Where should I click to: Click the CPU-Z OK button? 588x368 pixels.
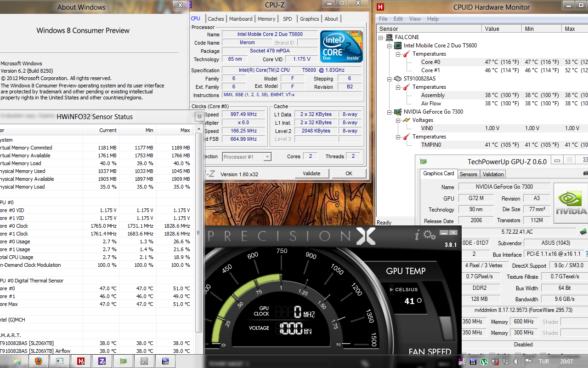[349, 173]
